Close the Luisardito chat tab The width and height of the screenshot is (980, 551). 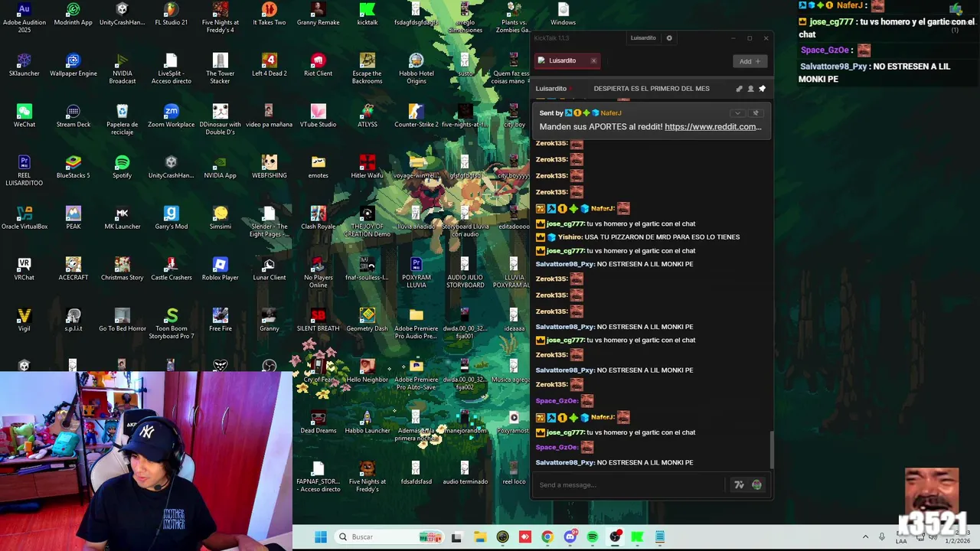tap(593, 60)
